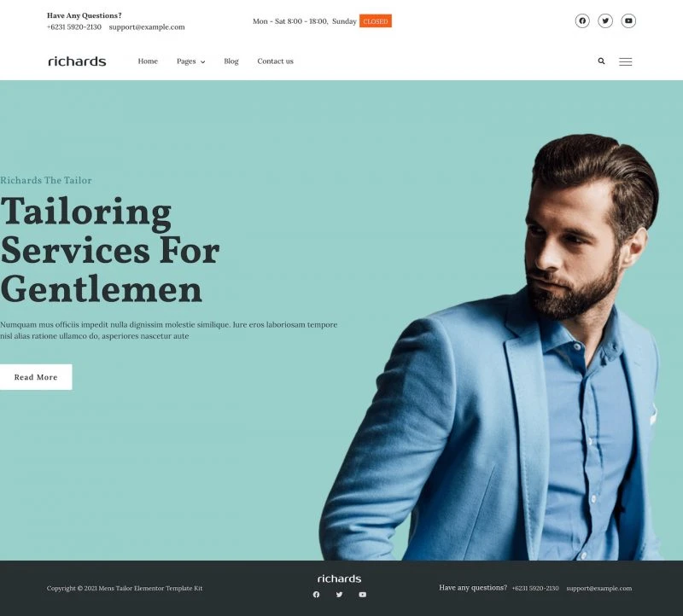Image resolution: width=683 pixels, height=616 pixels.
Task: Click support@example.com in top bar
Action: coord(147,27)
